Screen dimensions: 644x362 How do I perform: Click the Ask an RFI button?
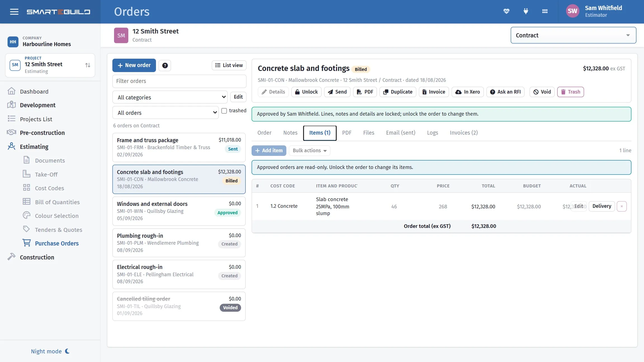(505, 92)
